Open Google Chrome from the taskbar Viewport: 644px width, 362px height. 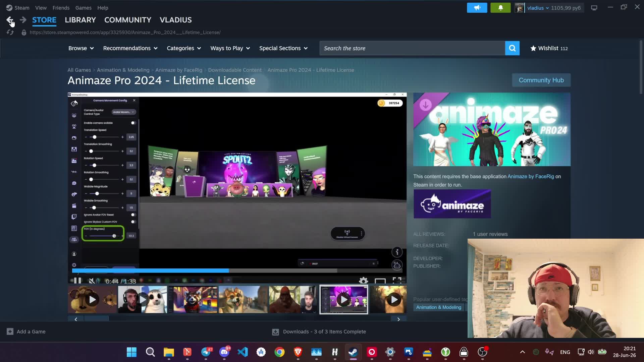279,352
